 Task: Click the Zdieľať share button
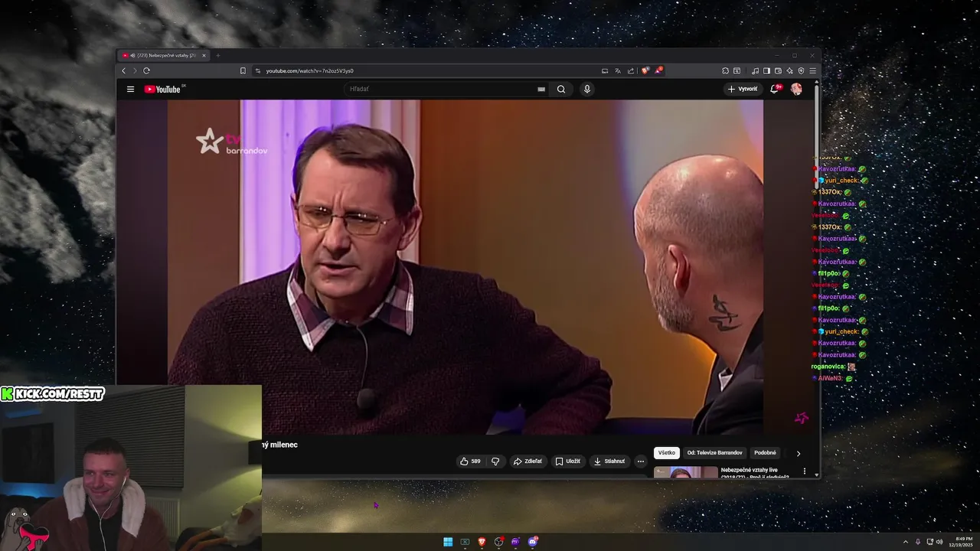point(528,461)
